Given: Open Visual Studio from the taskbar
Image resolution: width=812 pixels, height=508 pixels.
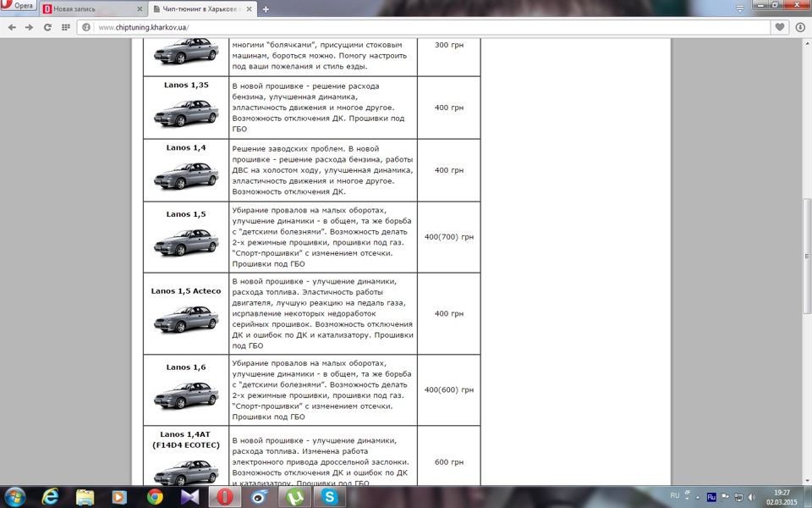Looking at the screenshot, I should [x=189, y=497].
